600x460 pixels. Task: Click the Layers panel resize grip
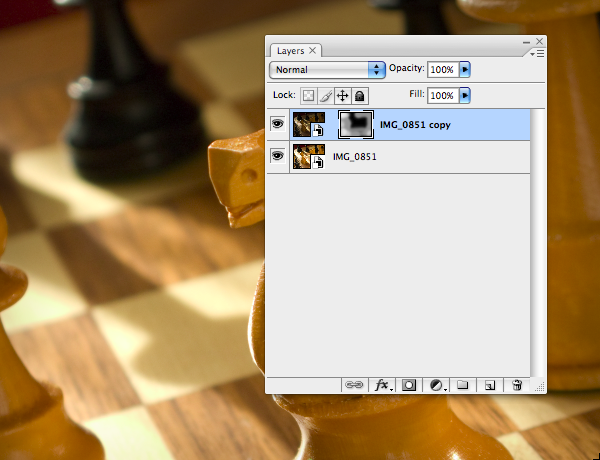tap(539, 387)
